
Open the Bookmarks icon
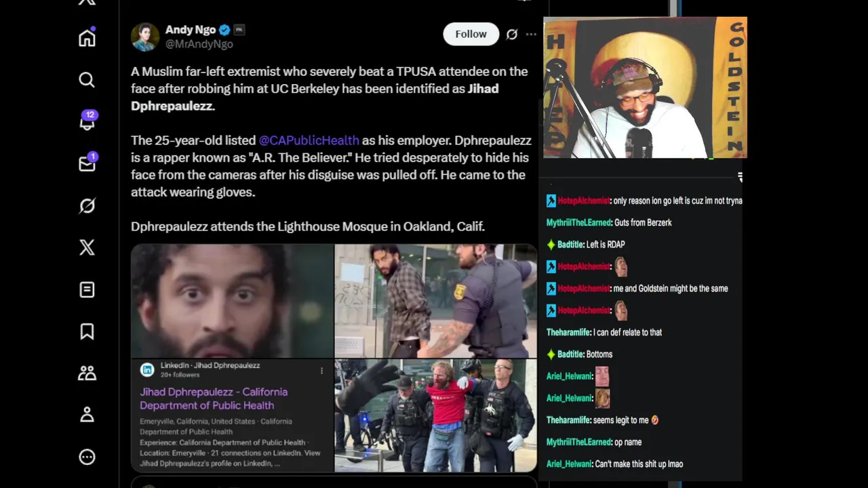click(87, 331)
